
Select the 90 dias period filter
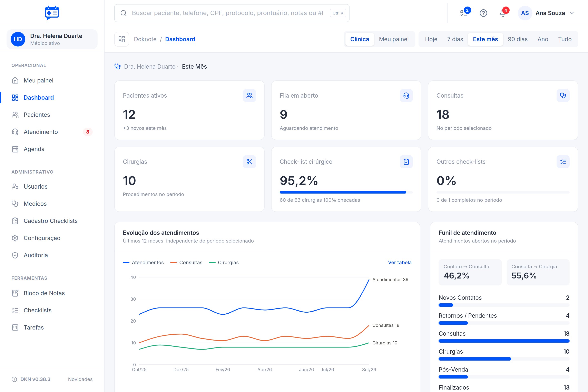coord(518,39)
